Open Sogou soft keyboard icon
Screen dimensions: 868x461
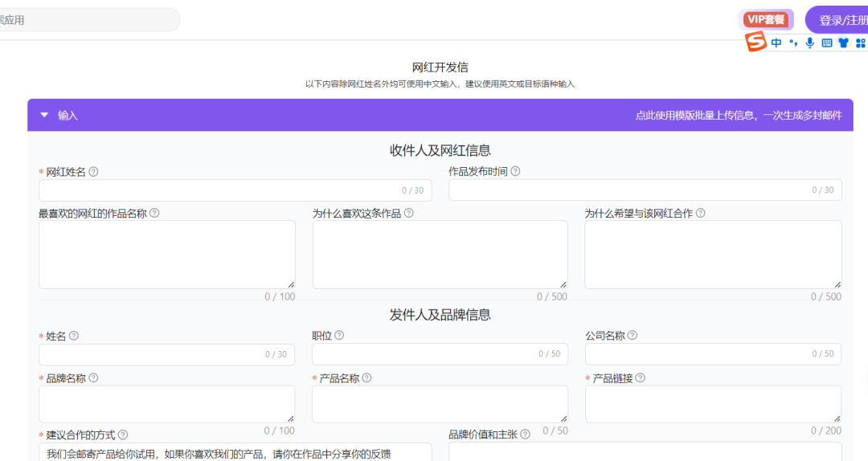(826, 43)
